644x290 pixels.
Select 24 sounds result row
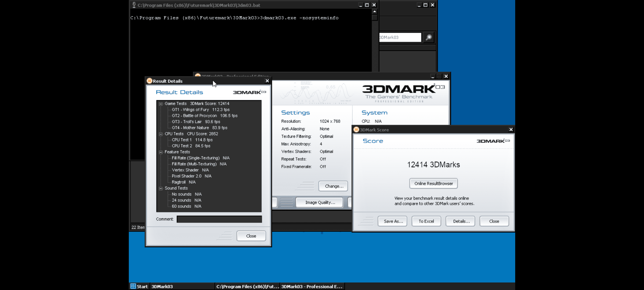[186, 200]
